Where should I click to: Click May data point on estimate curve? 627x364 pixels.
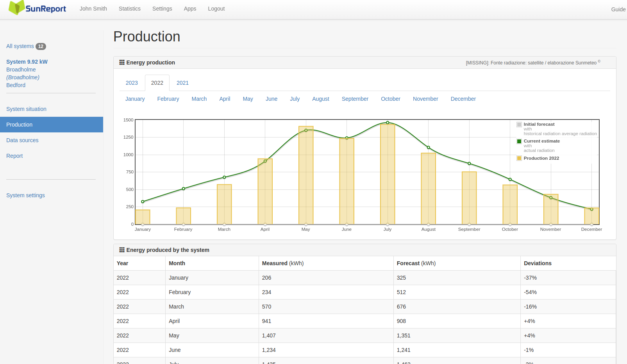click(x=306, y=130)
